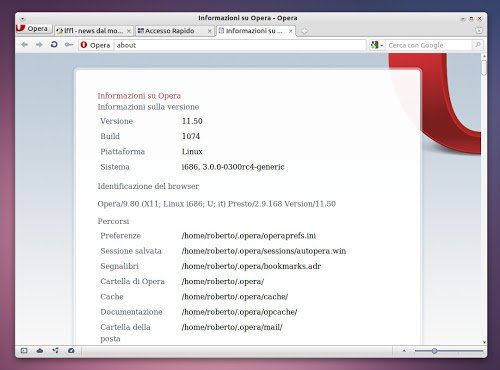The height and width of the screenshot is (370, 500).
Task: Open Opera Unite icon in status bar
Action: pyautogui.click(x=55, y=350)
